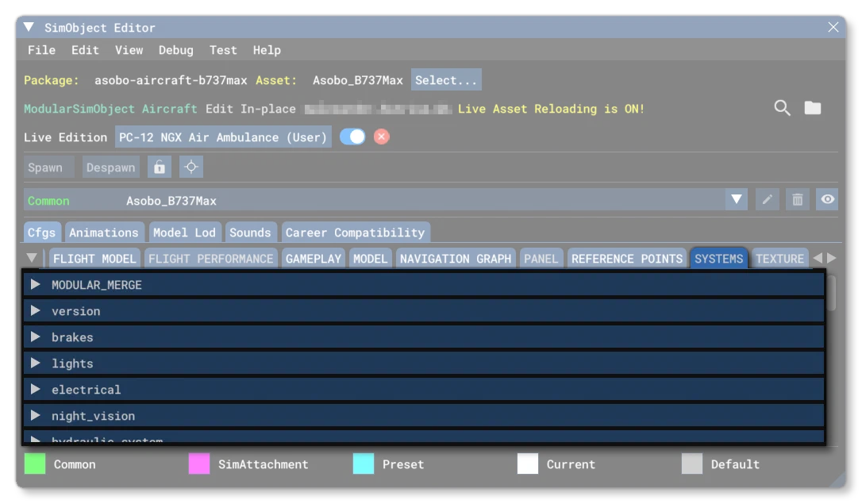The image size is (862, 504).
Task: Click PC-12 NGX Air Ambulance (User) field
Action: coord(223,137)
